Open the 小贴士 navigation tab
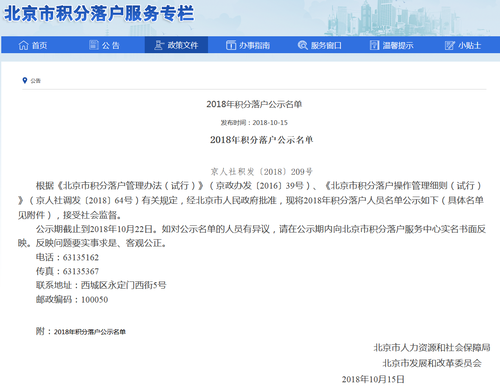Image resolution: width=500 pixels, height=389 pixels. click(x=463, y=45)
